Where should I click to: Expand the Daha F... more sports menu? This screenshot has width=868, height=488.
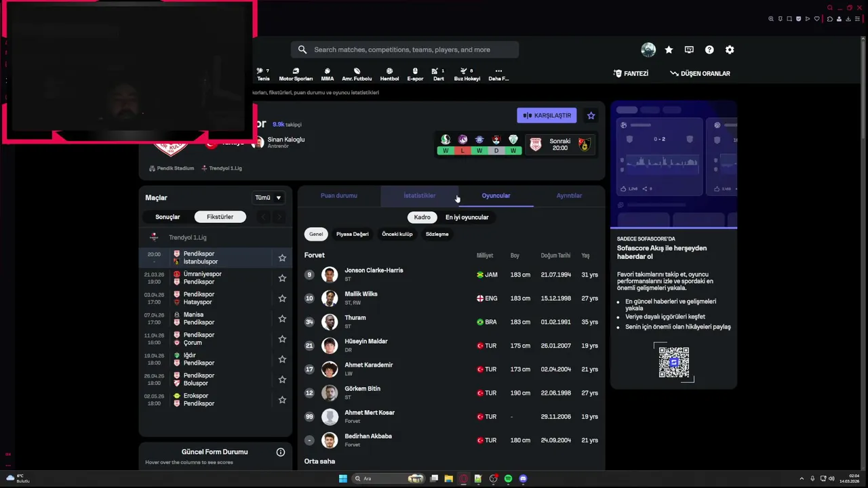[x=498, y=74]
